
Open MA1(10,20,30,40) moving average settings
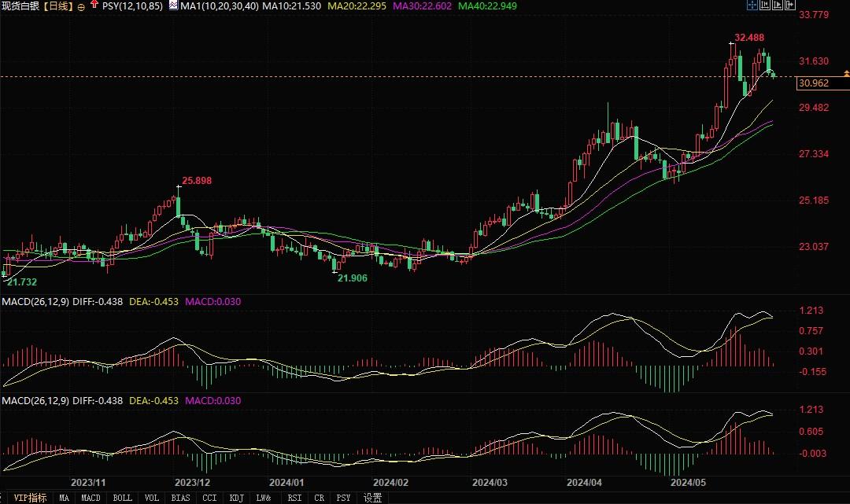218,6
